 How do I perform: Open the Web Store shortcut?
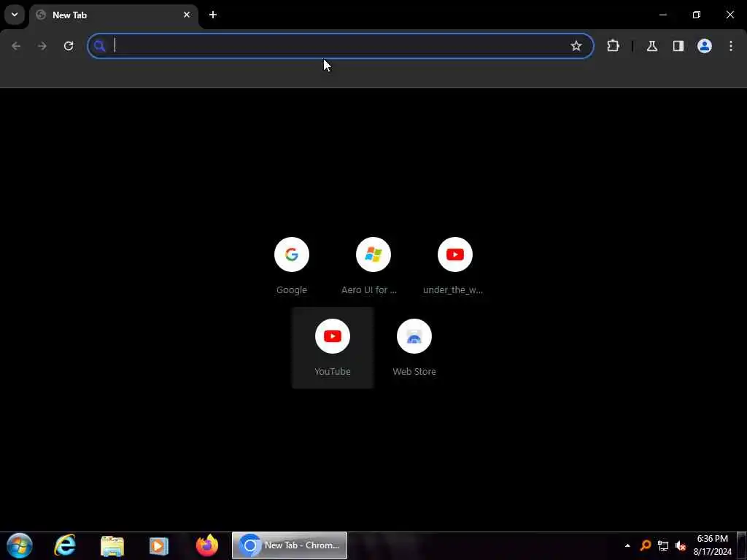414,348
